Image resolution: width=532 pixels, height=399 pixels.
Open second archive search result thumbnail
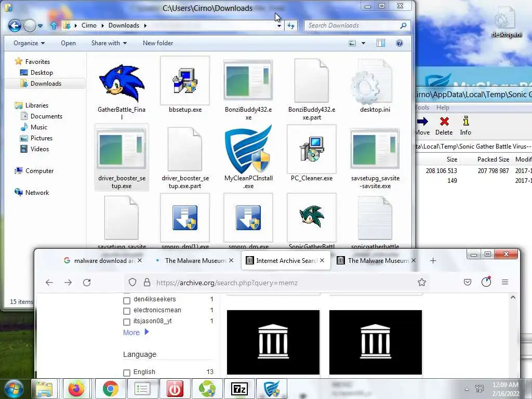pos(376,342)
